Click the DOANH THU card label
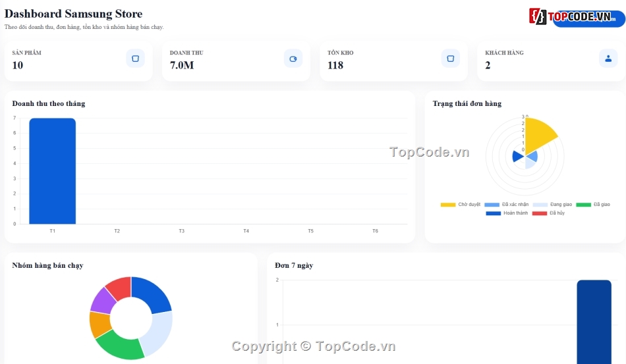The height and width of the screenshot is (364, 626). point(186,53)
